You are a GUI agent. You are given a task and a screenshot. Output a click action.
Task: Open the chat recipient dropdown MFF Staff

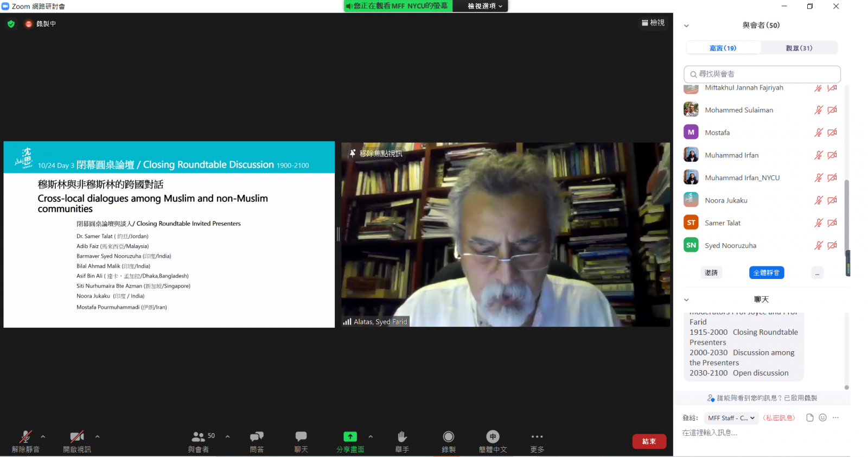pyautogui.click(x=731, y=418)
